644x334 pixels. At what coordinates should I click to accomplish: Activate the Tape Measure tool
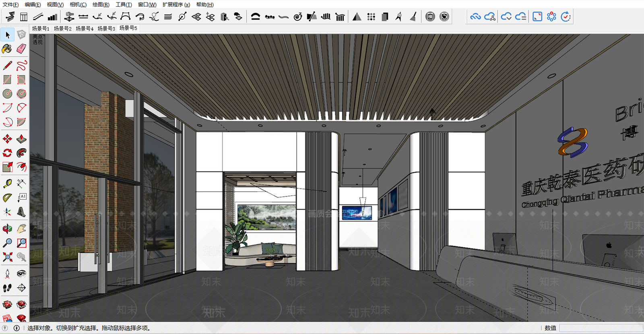(x=7, y=183)
